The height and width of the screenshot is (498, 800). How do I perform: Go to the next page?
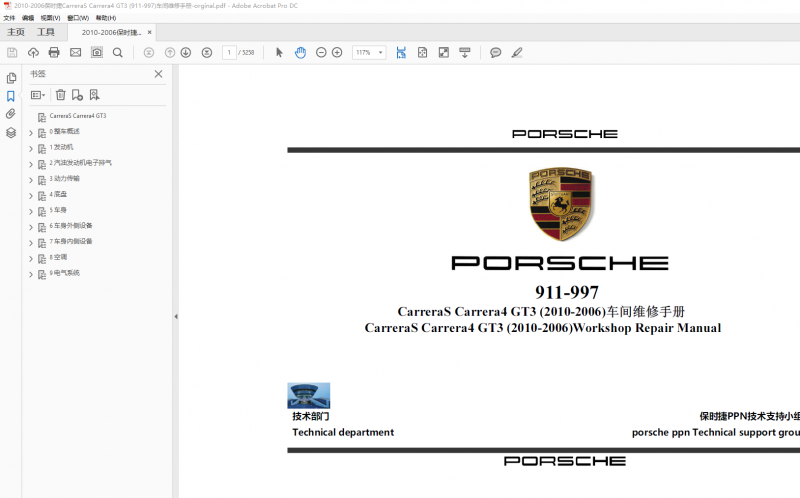tap(186, 53)
